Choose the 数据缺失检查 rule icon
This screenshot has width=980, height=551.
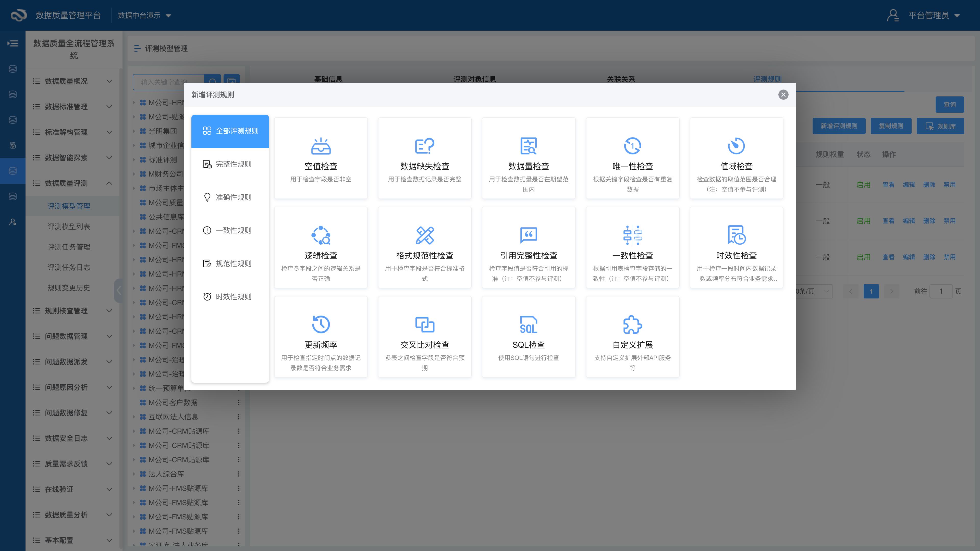tap(425, 146)
